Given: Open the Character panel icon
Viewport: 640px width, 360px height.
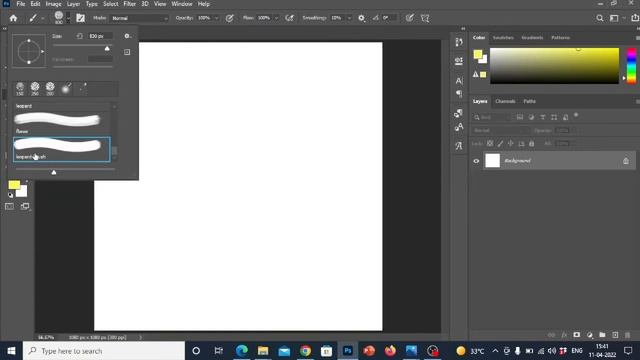Looking at the screenshot, I should tap(459, 80).
